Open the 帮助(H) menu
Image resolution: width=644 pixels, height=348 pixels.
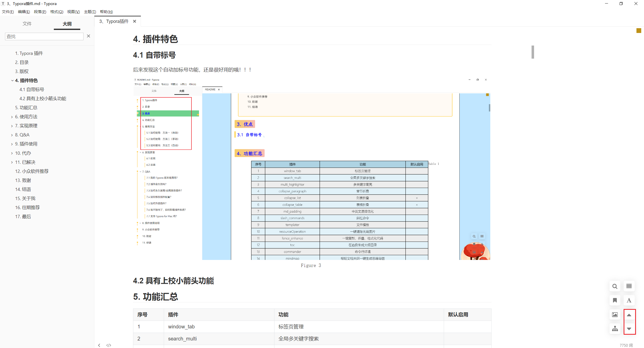click(106, 12)
